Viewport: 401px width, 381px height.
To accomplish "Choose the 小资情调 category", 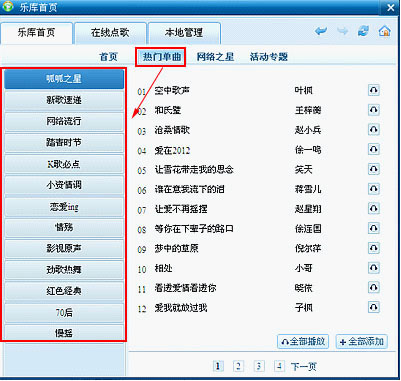I will click(x=64, y=185).
